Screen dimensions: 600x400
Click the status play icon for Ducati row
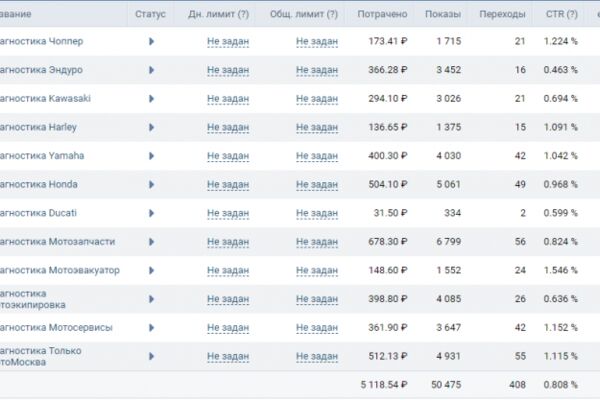151,213
